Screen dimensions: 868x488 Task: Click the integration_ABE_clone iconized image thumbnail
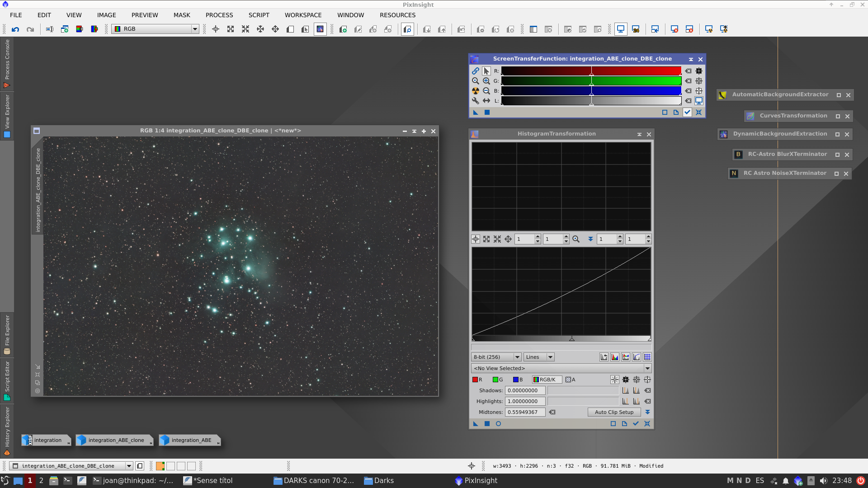pyautogui.click(x=114, y=440)
